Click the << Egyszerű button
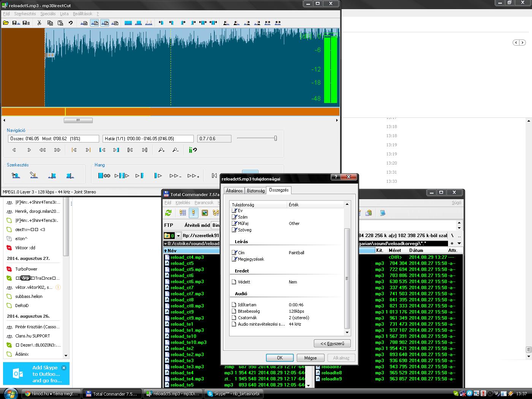Screen dimensions: 532x399 click(x=332, y=344)
